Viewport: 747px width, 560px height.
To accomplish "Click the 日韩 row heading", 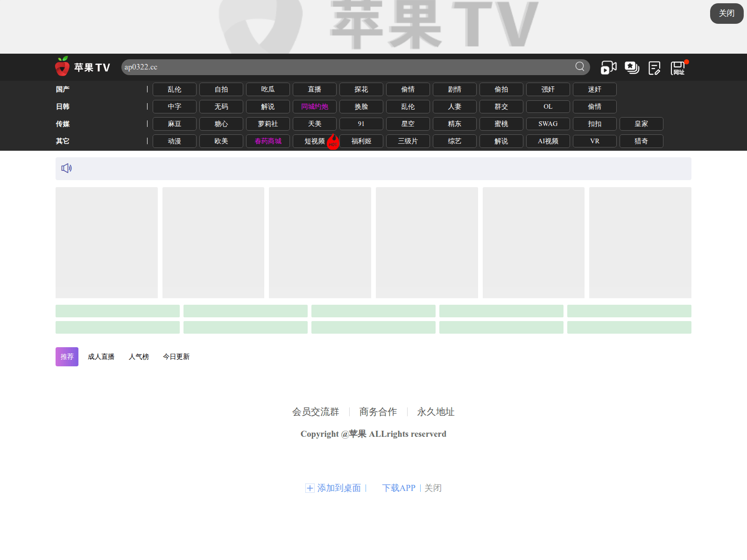I will pos(63,106).
